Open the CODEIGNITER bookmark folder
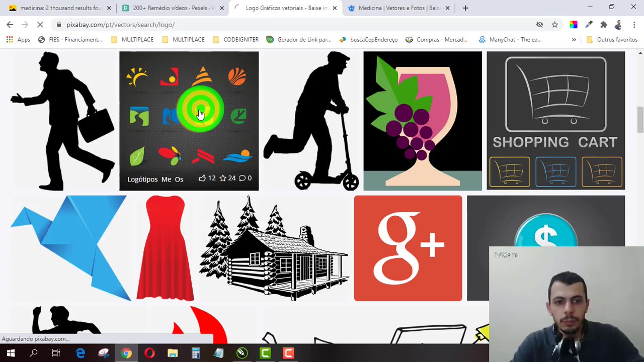 click(x=235, y=40)
